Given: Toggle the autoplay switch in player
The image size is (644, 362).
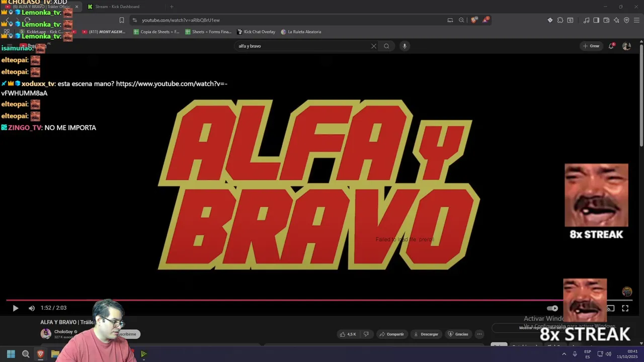Looking at the screenshot, I should (x=552, y=308).
